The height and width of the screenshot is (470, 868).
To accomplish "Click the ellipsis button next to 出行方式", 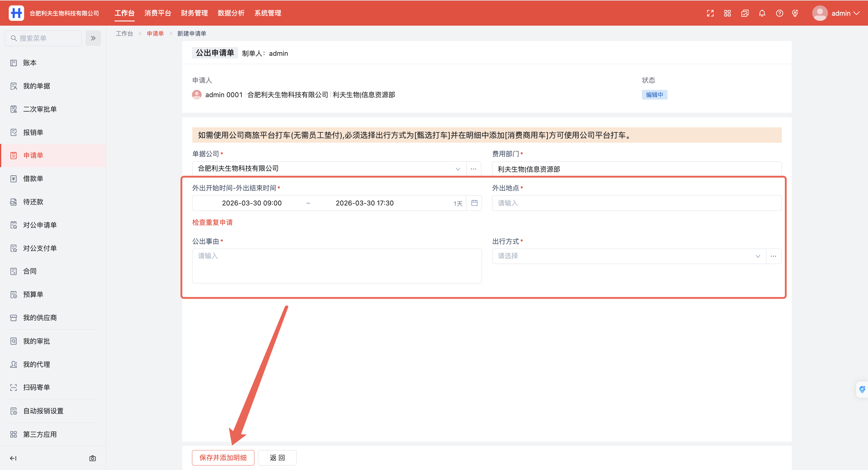I will [773, 256].
